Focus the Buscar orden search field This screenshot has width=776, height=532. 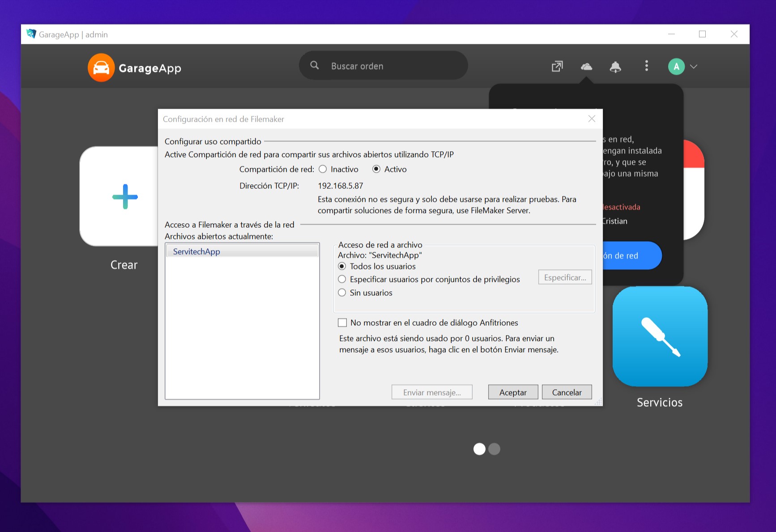[x=384, y=66]
